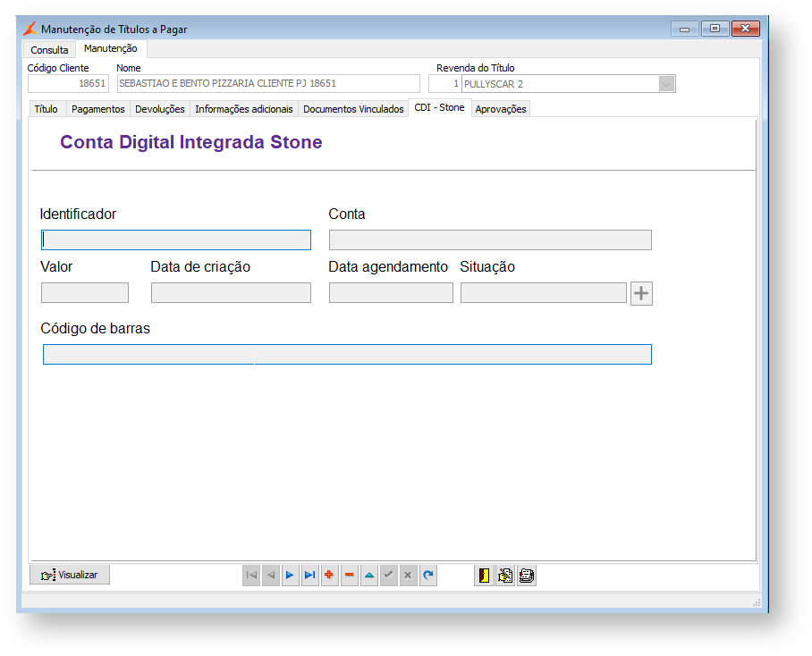Minimize the Manutenção de Títulos window

pyautogui.click(x=685, y=29)
